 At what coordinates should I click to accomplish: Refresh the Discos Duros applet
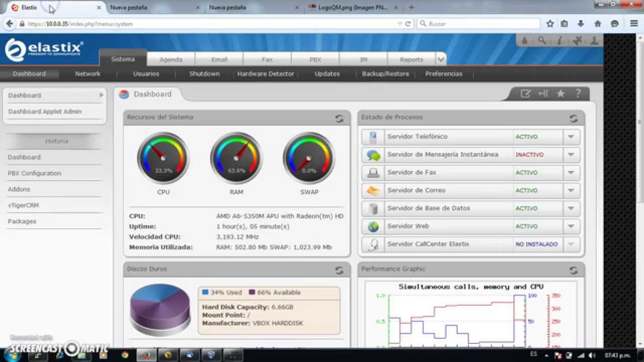(339, 270)
